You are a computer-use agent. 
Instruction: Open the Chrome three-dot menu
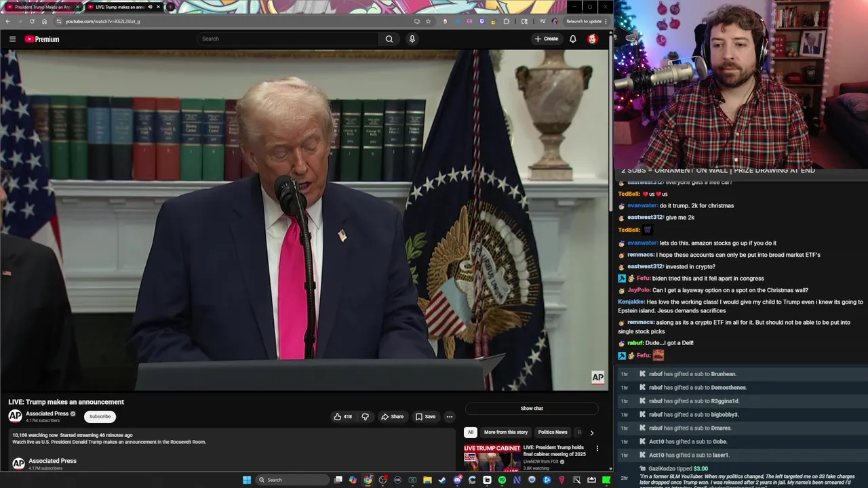pyautogui.click(x=606, y=21)
